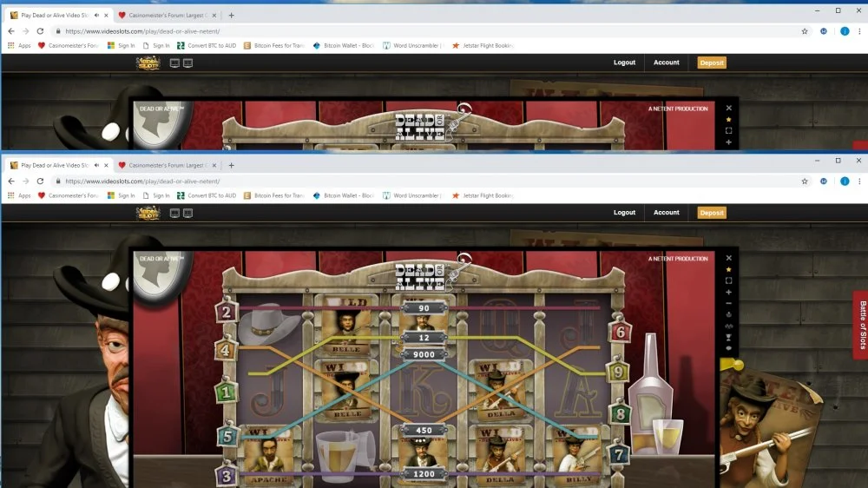
Task: Go back in the upper browser window
Action: point(11,31)
